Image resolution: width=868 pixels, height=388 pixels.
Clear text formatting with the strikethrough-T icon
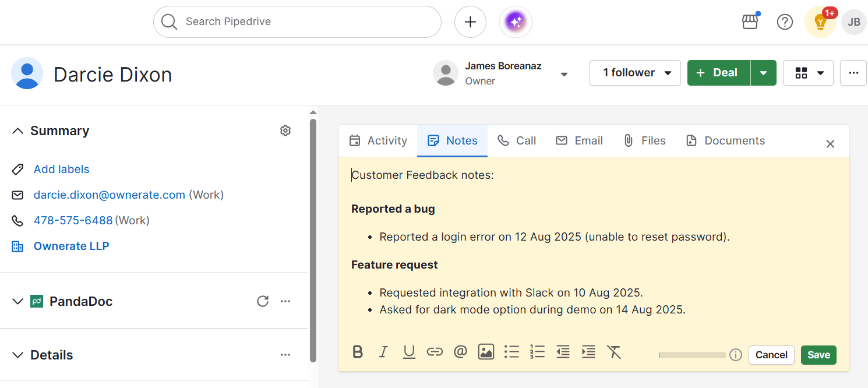(614, 351)
